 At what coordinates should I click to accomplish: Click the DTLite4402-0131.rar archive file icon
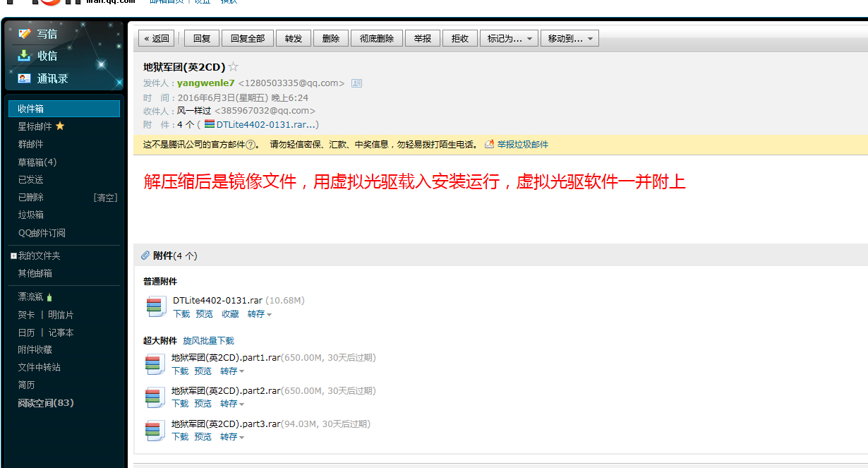[156, 306]
